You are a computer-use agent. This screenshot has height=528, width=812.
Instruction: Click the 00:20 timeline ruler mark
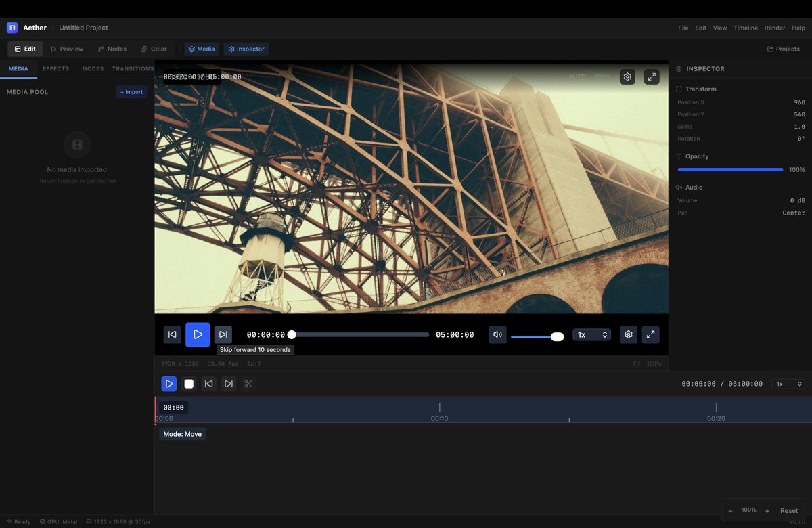coord(716,418)
